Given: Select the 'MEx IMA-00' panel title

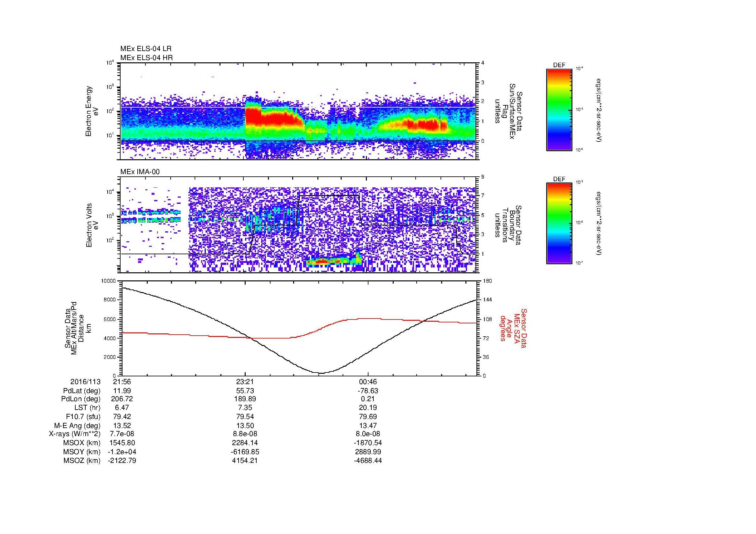Looking at the screenshot, I should click(x=140, y=172).
